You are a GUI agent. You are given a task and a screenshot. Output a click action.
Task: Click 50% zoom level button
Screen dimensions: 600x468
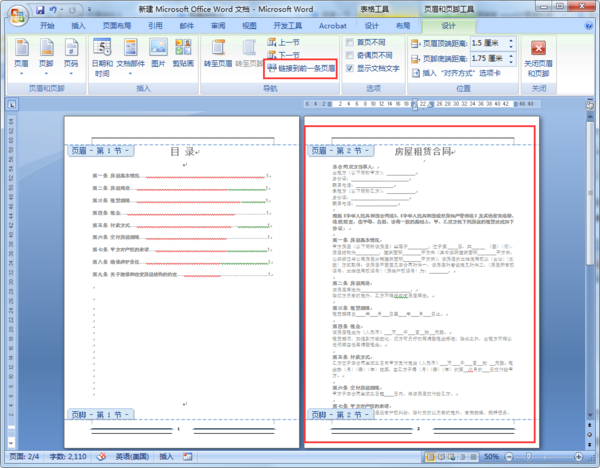click(x=491, y=457)
